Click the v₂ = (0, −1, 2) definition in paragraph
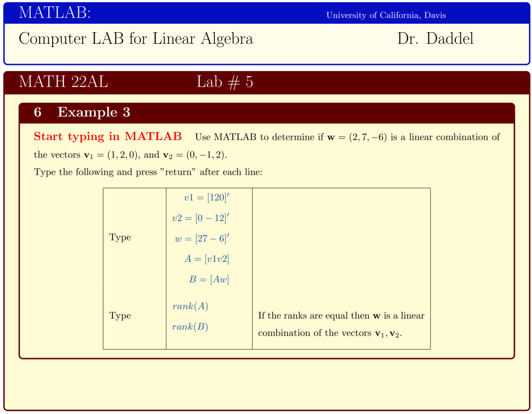532x414 pixels. click(194, 155)
